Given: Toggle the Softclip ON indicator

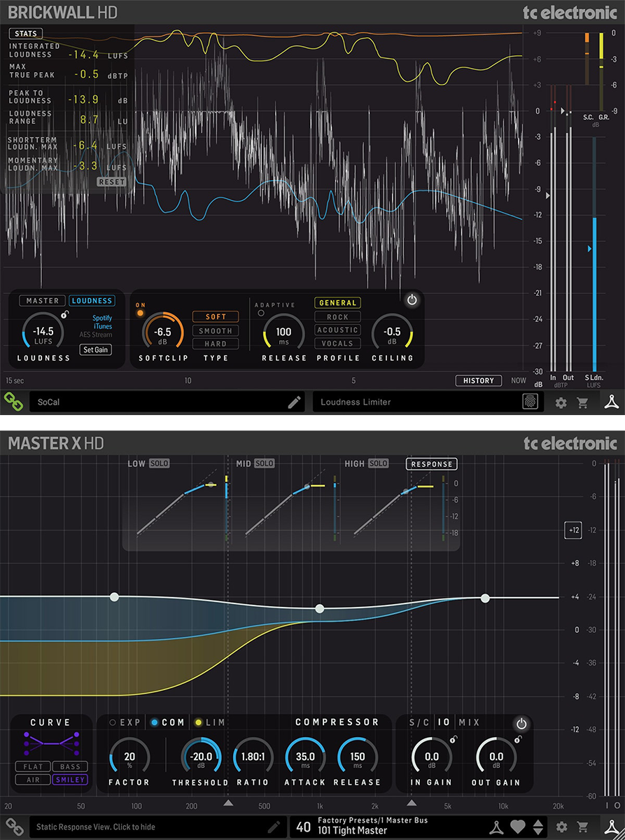Looking at the screenshot, I should click(140, 312).
